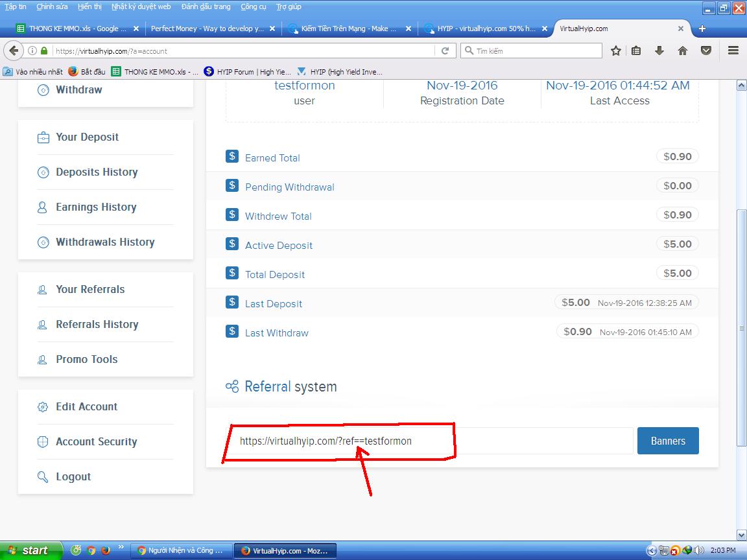Open a new tab with plus button
Viewport: 747px width, 560px height.
click(702, 29)
